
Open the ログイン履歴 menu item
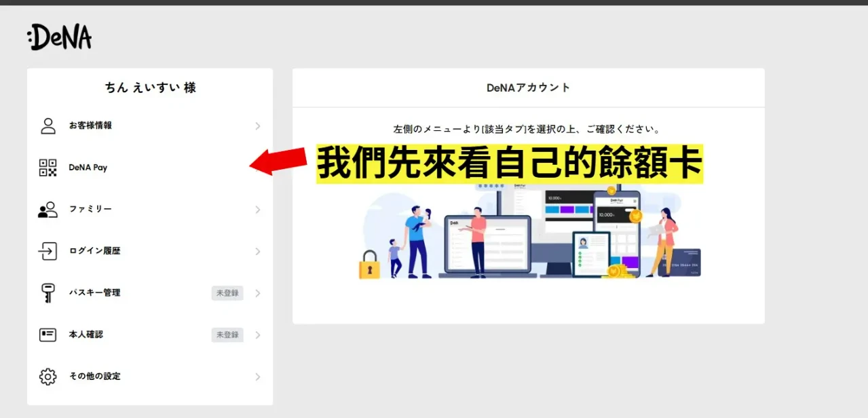(x=150, y=251)
